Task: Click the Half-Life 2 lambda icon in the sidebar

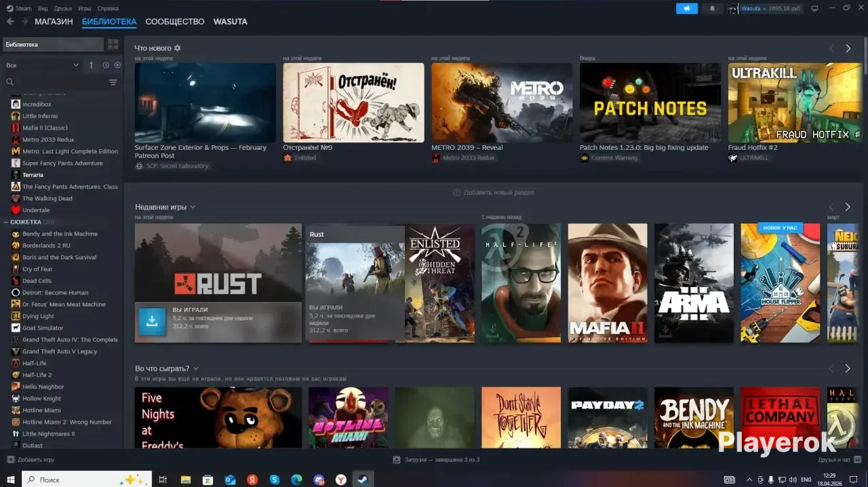Action: (x=16, y=375)
